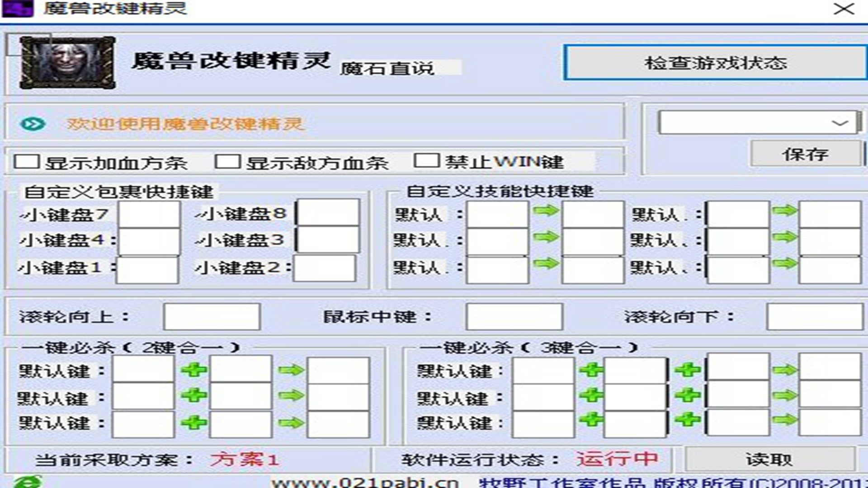Click the first green plus in the top 3键合一 row
868x488 pixels.
click(591, 371)
